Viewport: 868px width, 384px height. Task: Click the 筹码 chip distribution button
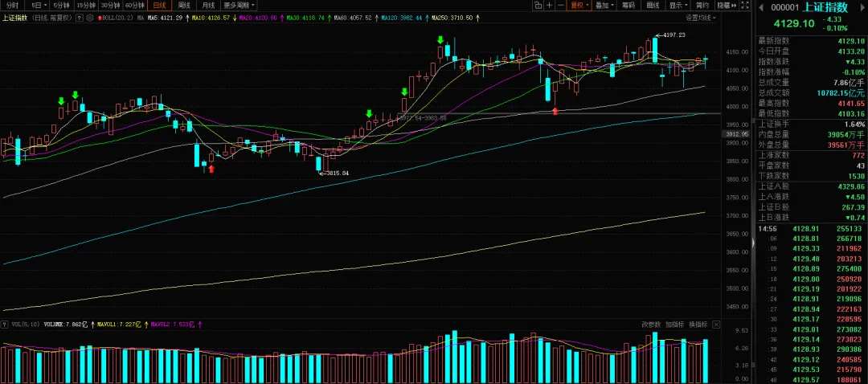point(628,6)
